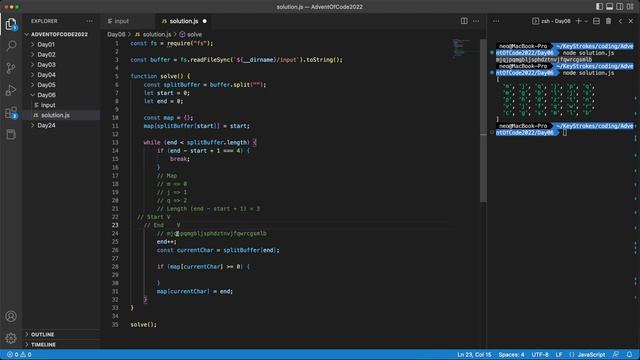Image resolution: width=640 pixels, height=360 pixels.
Task: Open the launch profile dropdown next to plus
Action: [x=586, y=21]
